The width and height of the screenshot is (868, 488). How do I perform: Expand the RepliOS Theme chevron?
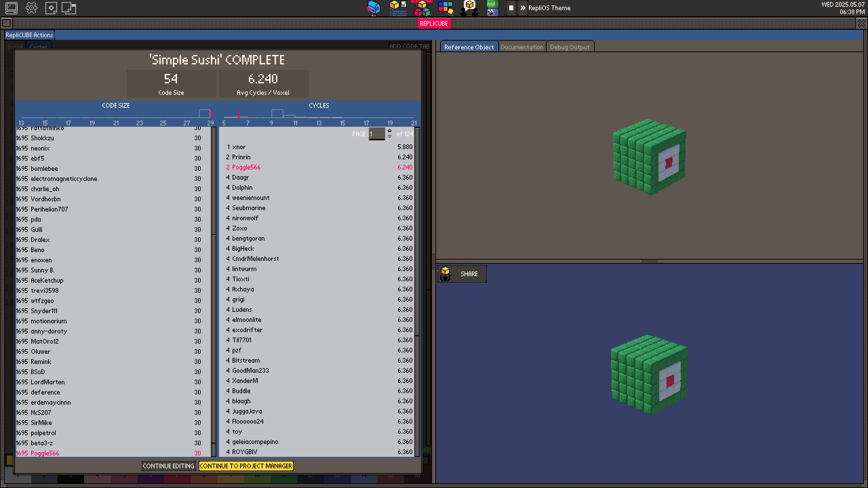pos(523,8)
